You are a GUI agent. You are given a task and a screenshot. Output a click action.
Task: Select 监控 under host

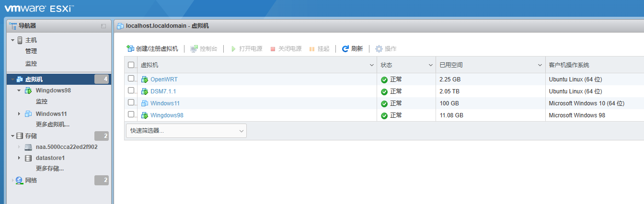tap(31, 64)
